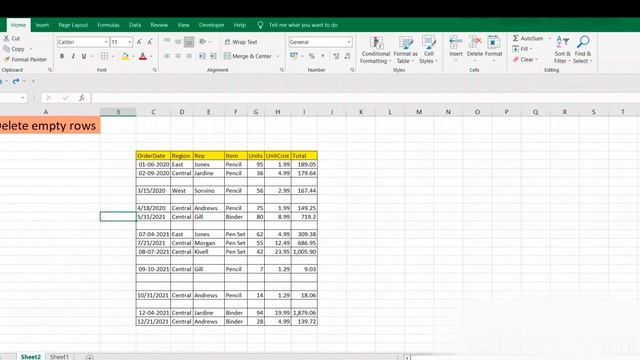The image size is (640, 360).
Task: Decrease font size with the smaller A
Action: pos(150,42)
